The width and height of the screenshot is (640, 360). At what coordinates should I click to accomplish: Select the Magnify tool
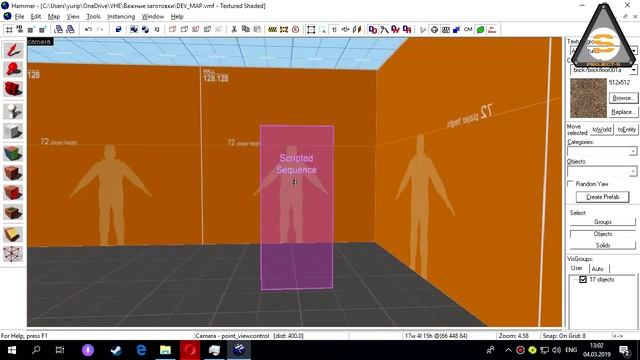[13, 70]
